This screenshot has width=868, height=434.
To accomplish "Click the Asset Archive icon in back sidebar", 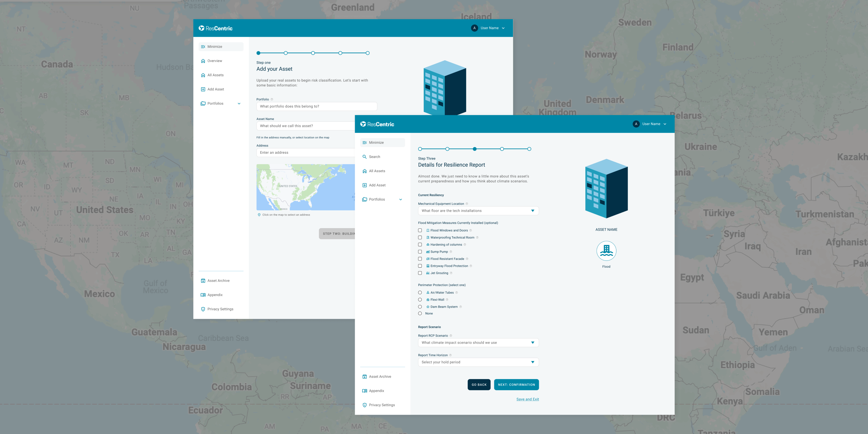I will click(x=203, y=281).
